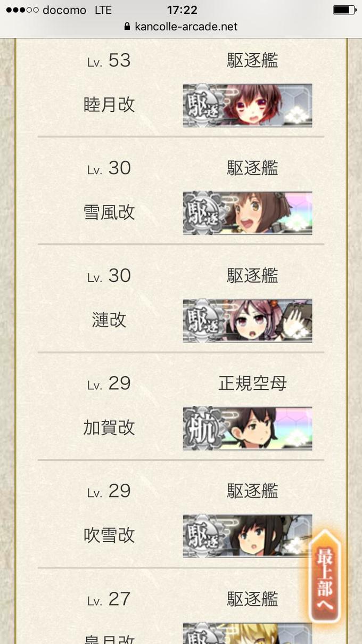
Task: Click the lock icon in the URL bar
Action: [x=127, y=26]
